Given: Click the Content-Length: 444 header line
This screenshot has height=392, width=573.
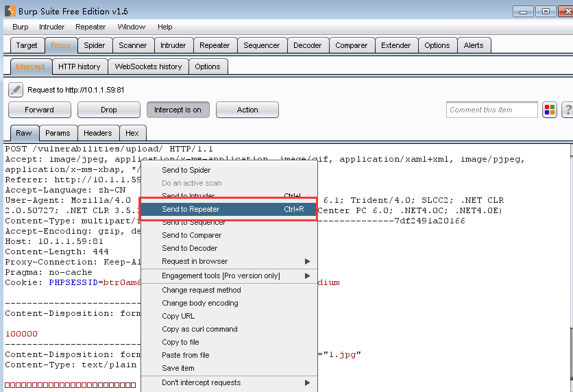Looking at the screenshot, I should coord(57,252).
